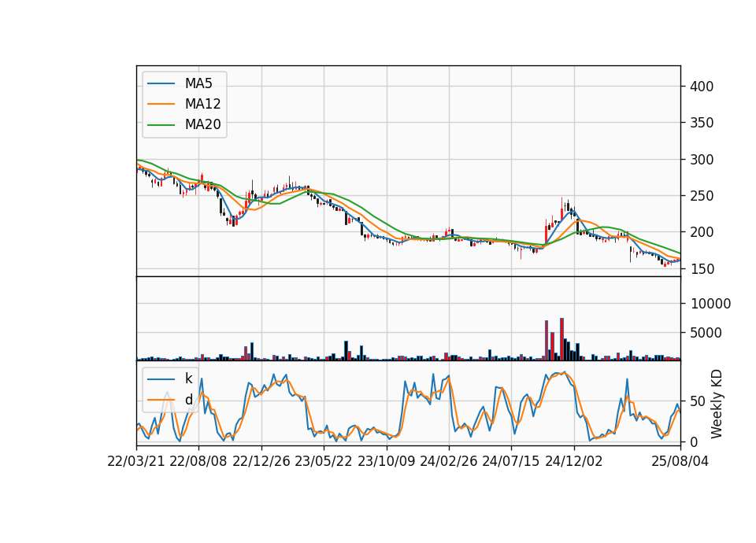The width and height of the screenshot is (756, 543).
Task: Click the 24/02/26 date axis label
Action: (449, 461)
